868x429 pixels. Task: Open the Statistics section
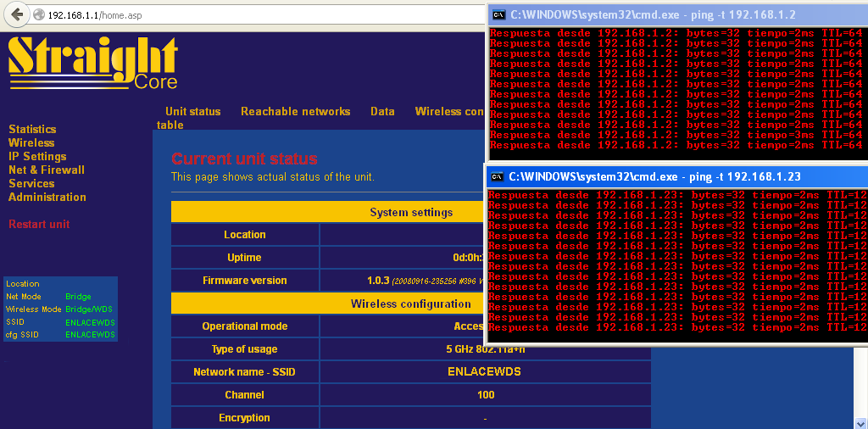point(32,129)
